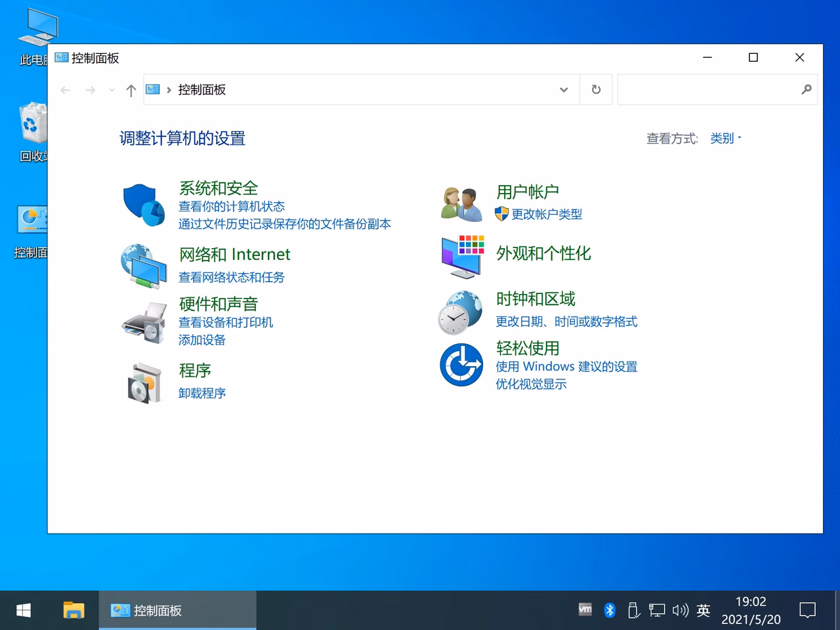Open the Windows Start menu

24,610
